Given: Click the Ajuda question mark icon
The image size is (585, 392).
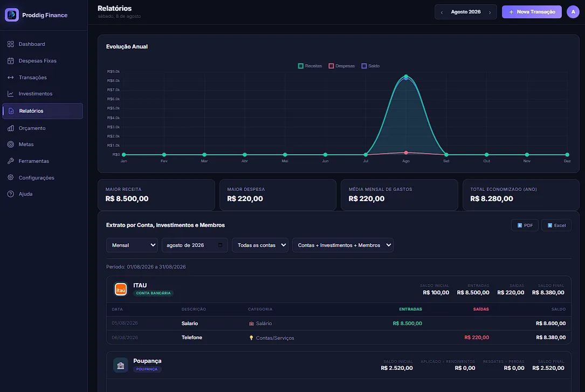Looking at the screenshot, I should (x=10, y=194).
